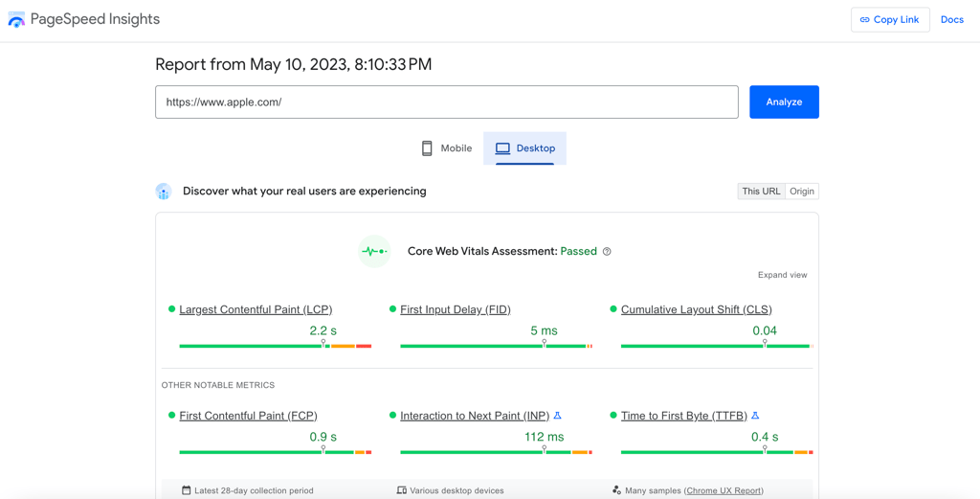The width and height of the screenshot is (980, 499).
Task: Click the URL input field
Action: pyautogui.click(x=446, y=102)
